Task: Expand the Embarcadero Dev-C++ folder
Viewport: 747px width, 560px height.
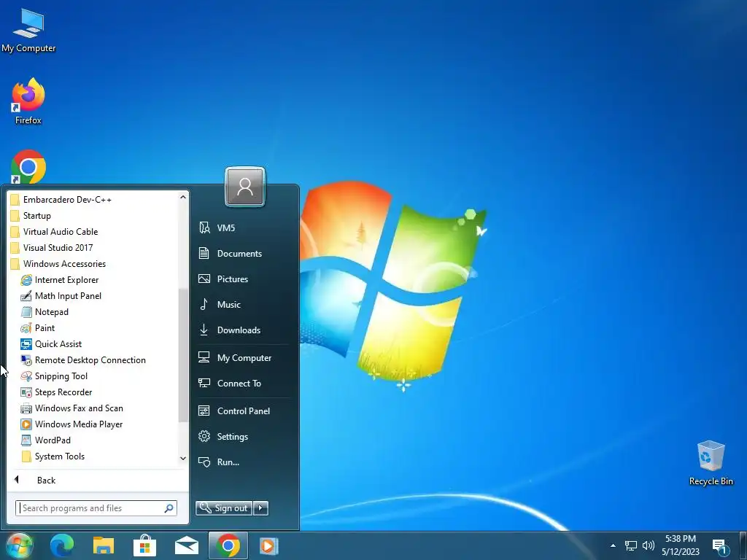Action: point(61,200)
